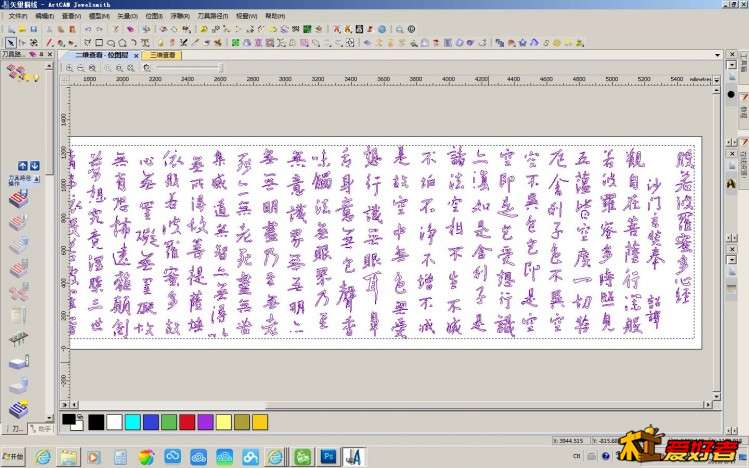Open file explorer folder in taskbar

[x=68, y=457]
